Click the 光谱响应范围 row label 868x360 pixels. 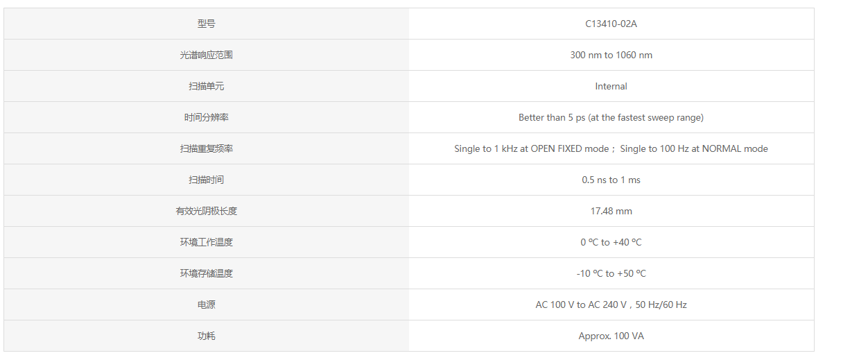click(x=206, y=55)
